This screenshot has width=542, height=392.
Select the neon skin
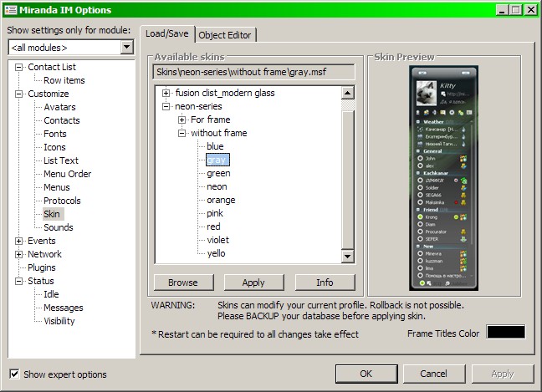click(217, 187)
